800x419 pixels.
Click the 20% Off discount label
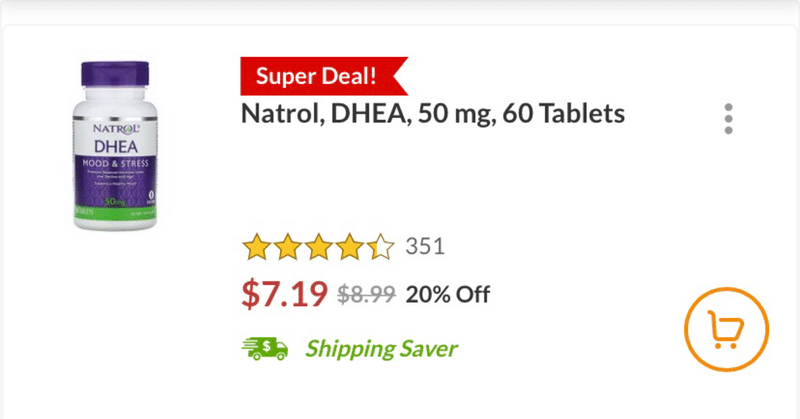point(448,295)
